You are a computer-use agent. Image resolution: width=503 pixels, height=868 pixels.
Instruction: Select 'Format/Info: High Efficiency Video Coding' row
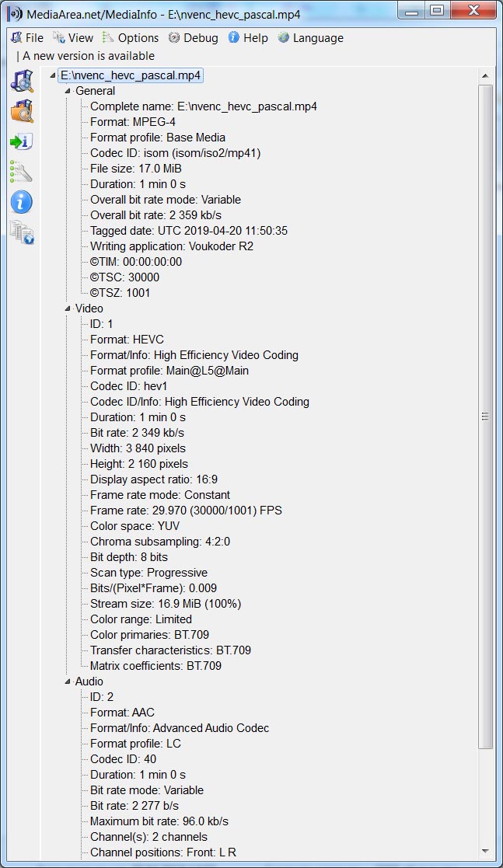[194, 355]
